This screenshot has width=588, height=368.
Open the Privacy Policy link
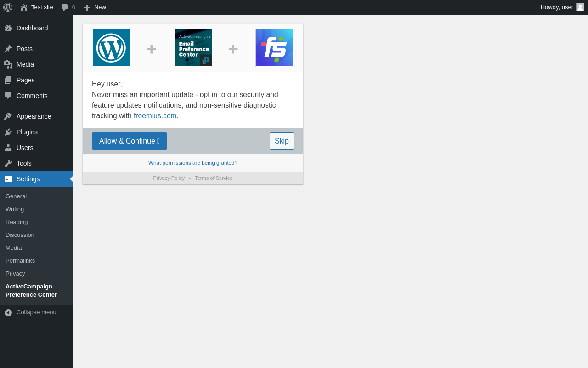[169, 178]
